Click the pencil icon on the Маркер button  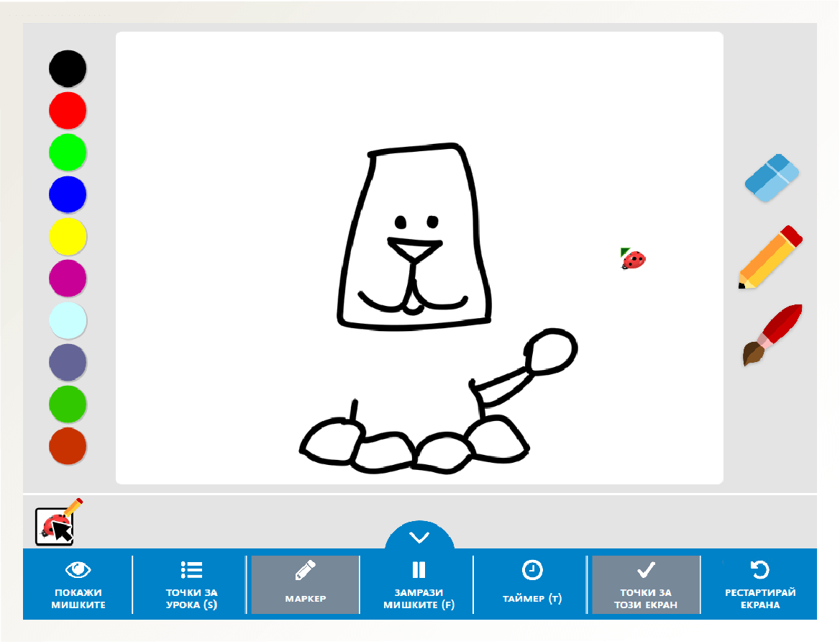tap(304, 570)
